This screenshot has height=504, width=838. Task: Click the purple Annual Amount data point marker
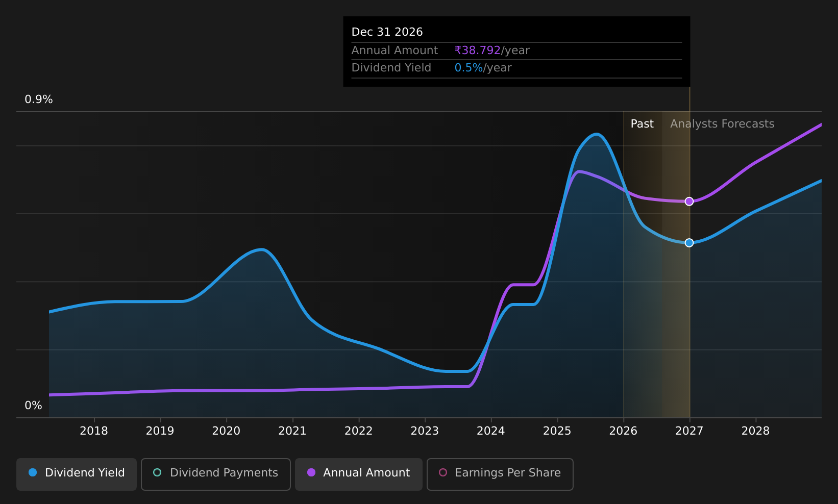tap(689, 201)
